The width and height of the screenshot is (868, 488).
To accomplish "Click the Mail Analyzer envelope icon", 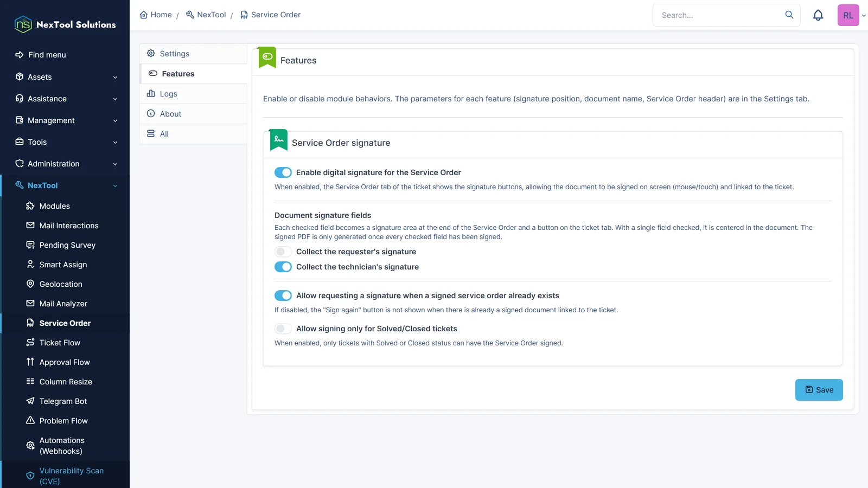I will coord(30,304).
